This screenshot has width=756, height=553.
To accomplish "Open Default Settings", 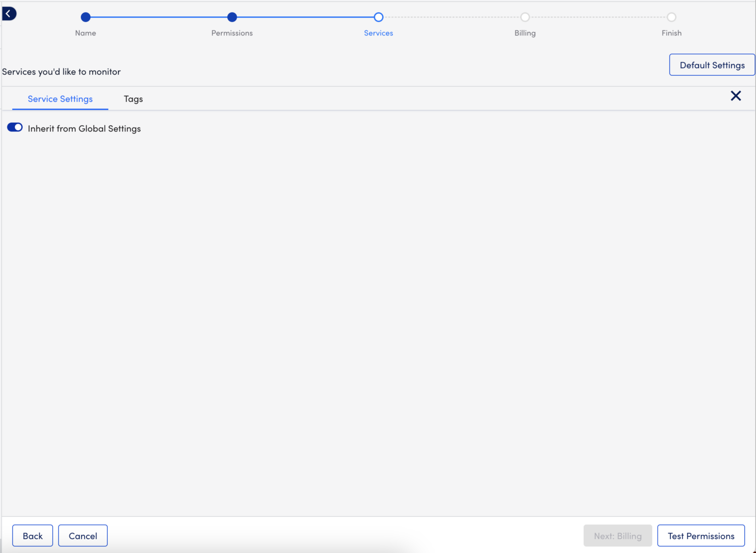I will (712, 65).
